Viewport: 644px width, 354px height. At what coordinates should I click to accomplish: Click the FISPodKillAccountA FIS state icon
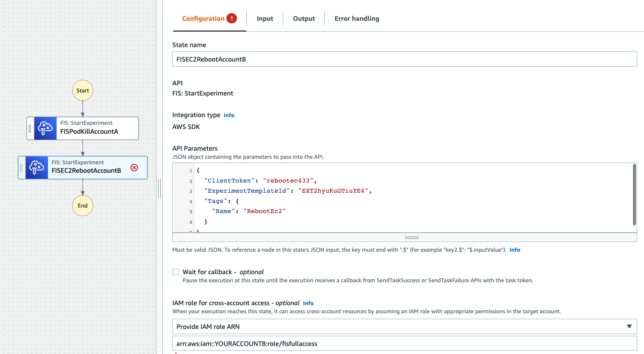point(45,128)
